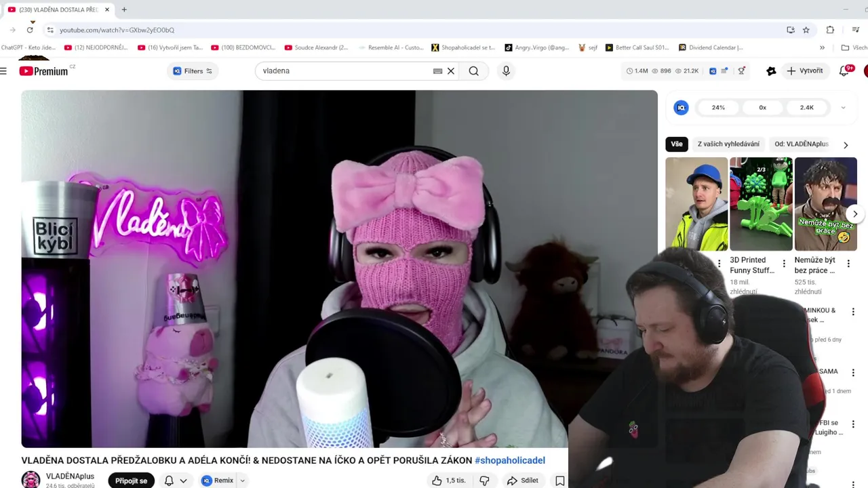Click the 1.4M vidIQ stat

click(x=637, y=71)
